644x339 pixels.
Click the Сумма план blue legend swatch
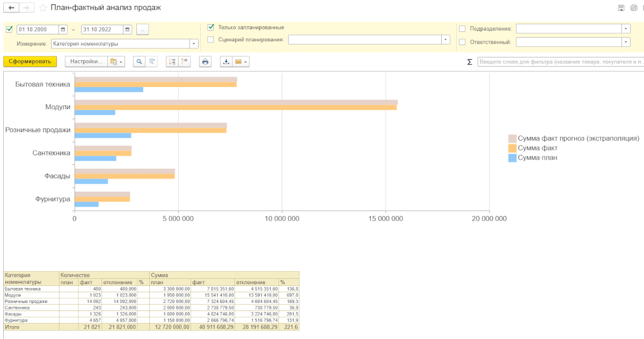[x=512, y=158]
